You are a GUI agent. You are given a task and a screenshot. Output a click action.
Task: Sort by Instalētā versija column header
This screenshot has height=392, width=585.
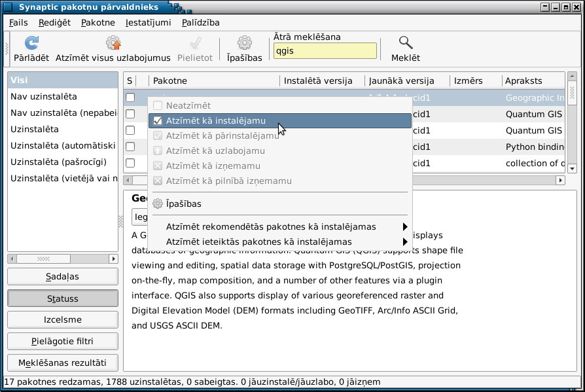323,81
